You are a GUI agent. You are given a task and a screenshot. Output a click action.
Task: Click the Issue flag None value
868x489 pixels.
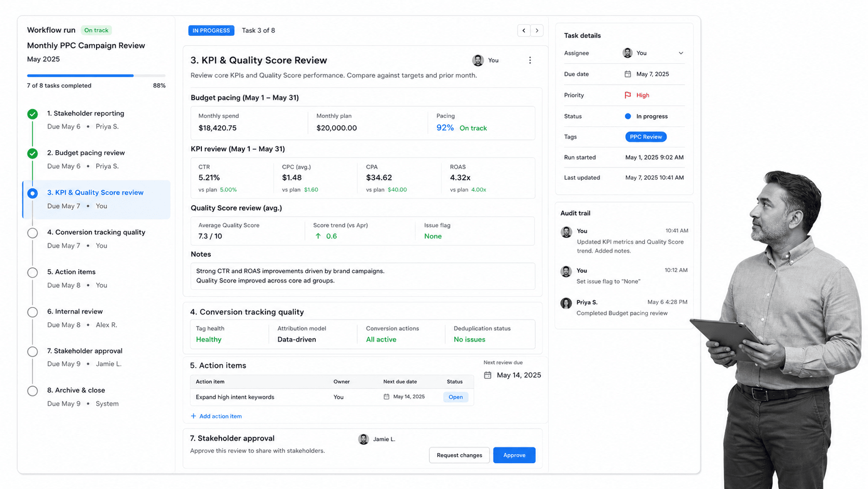click(433, 236)
